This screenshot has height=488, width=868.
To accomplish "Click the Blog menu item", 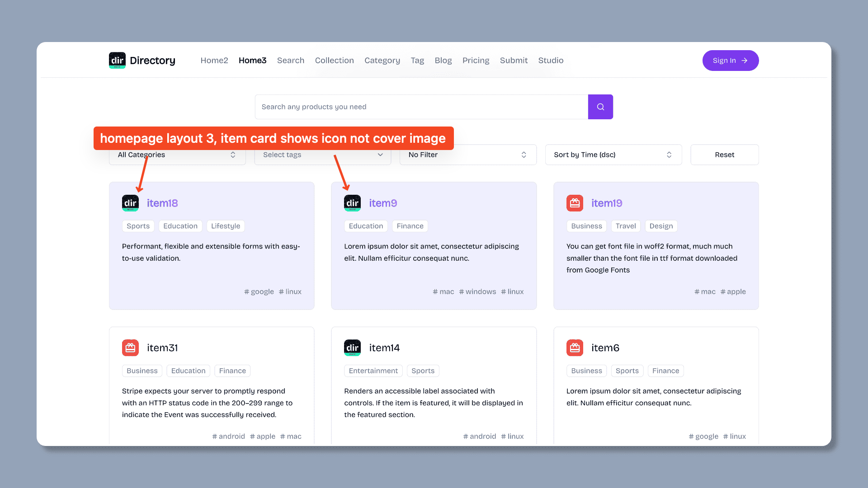I will coord(443,60).
